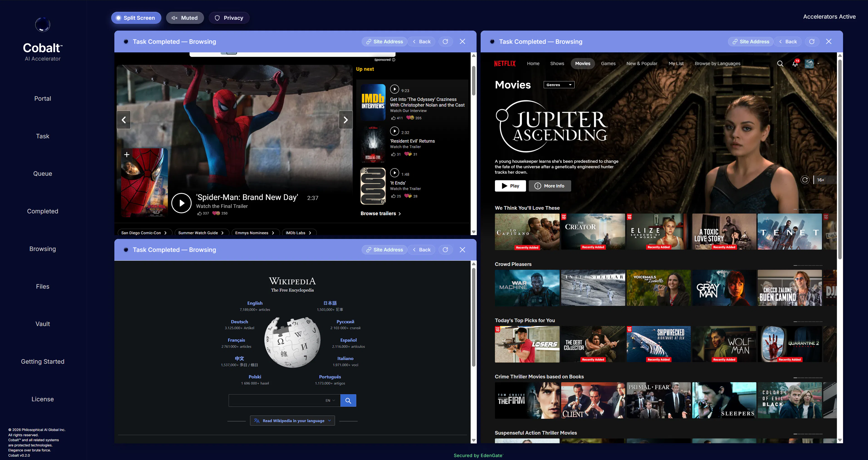Open Netflix Genres dropdown
Viewport: 868px width, 460px height.
[x=559, y=85]
